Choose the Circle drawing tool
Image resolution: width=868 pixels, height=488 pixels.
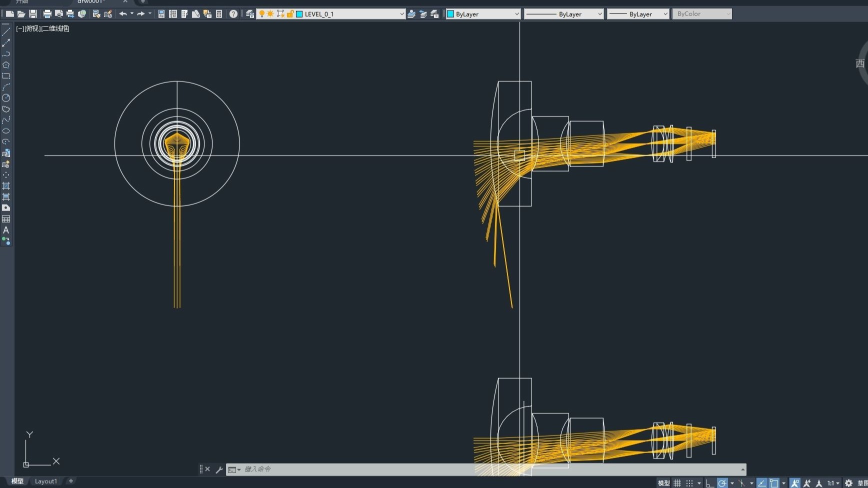(6, 98)
